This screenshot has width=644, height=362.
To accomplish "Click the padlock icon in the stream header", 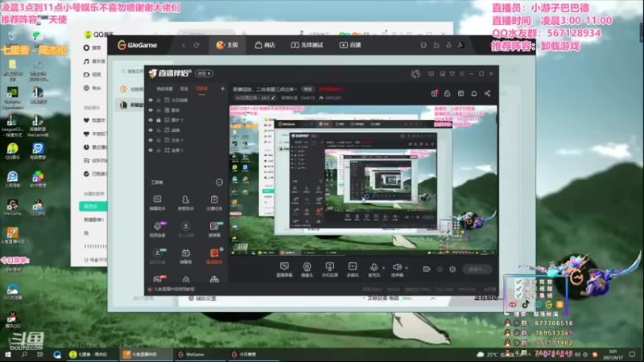I will point(448,93).
